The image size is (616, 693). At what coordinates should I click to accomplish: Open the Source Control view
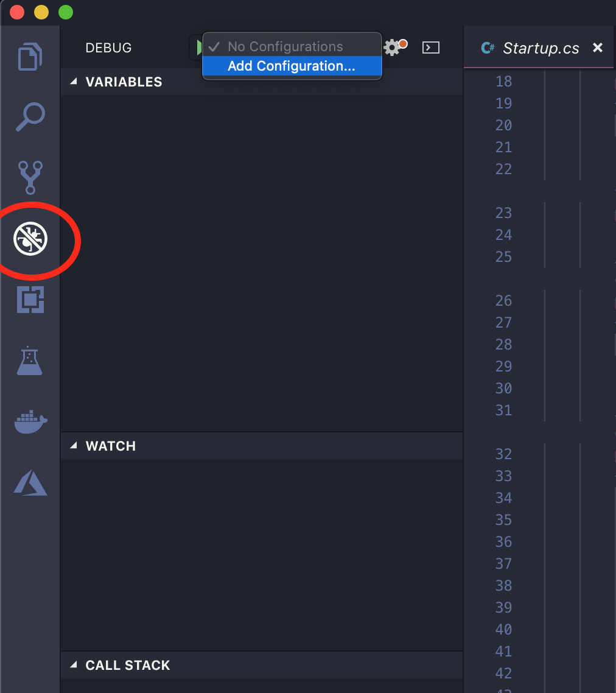click(x=30, y=177)
